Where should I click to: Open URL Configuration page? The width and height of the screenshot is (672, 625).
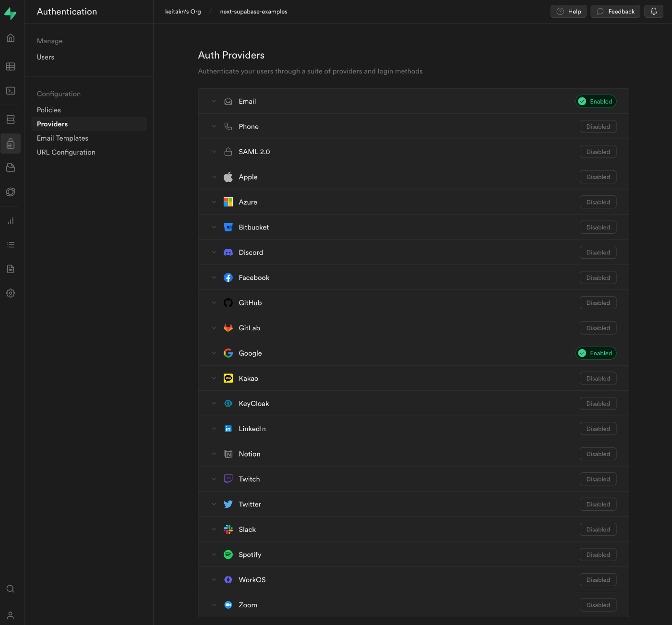66,152
